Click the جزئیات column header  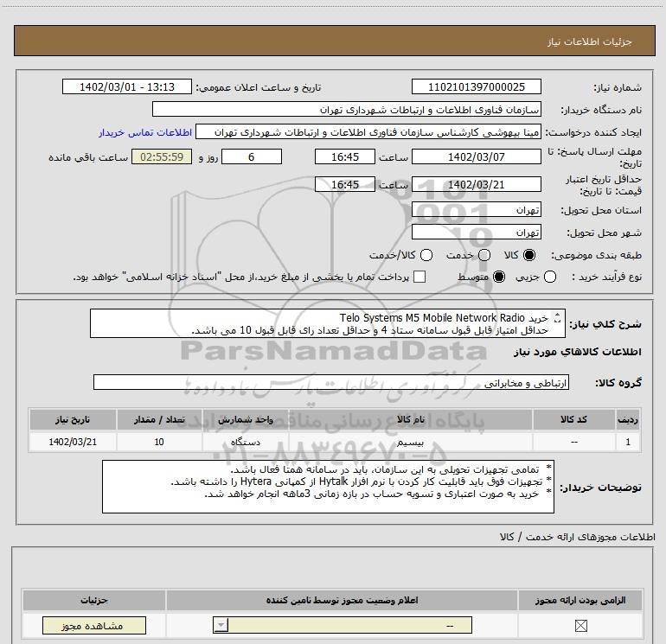coord(94,600)
